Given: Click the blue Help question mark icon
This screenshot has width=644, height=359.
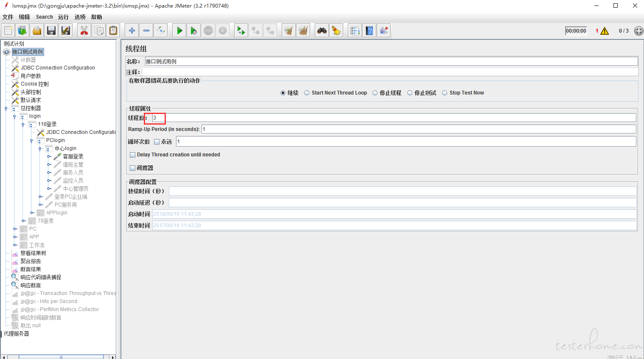Looking at the screenshot, I should (370, 31).
